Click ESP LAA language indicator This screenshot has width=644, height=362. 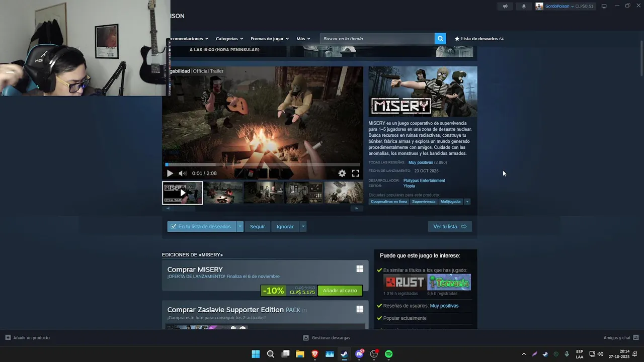point(580,354)
